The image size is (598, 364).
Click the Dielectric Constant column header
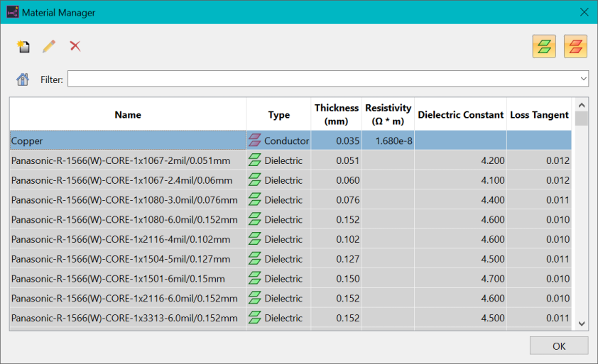pos(461,114)
